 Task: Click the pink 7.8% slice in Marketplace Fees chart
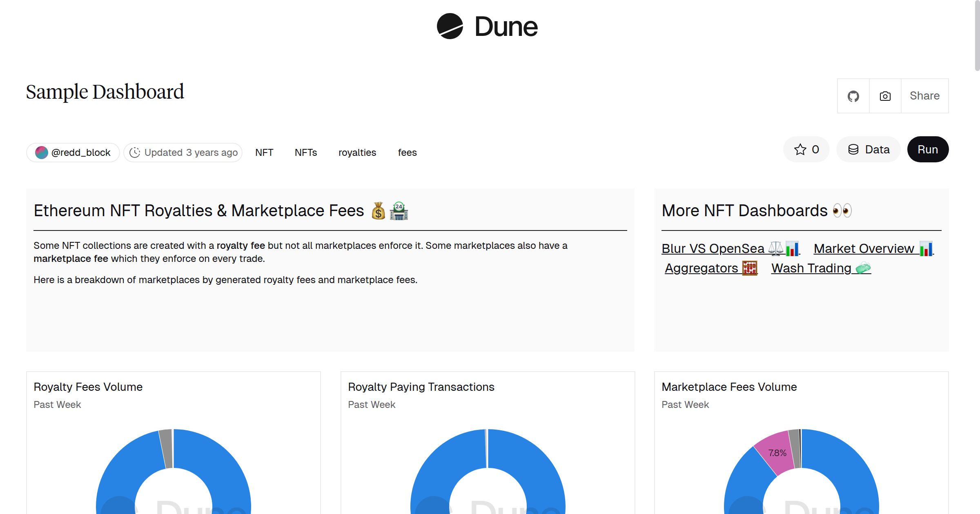(777, 453)
